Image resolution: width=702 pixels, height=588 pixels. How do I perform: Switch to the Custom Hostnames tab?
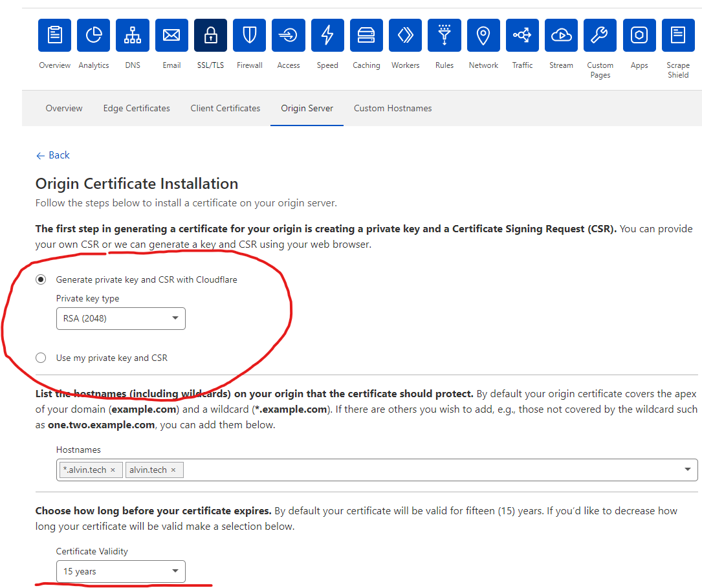393,108
